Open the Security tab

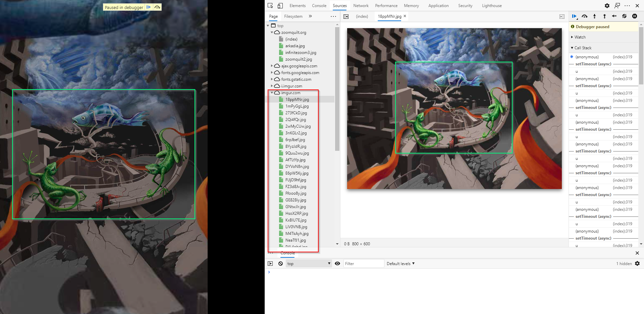pyautogui.click(x=465, y=6)
